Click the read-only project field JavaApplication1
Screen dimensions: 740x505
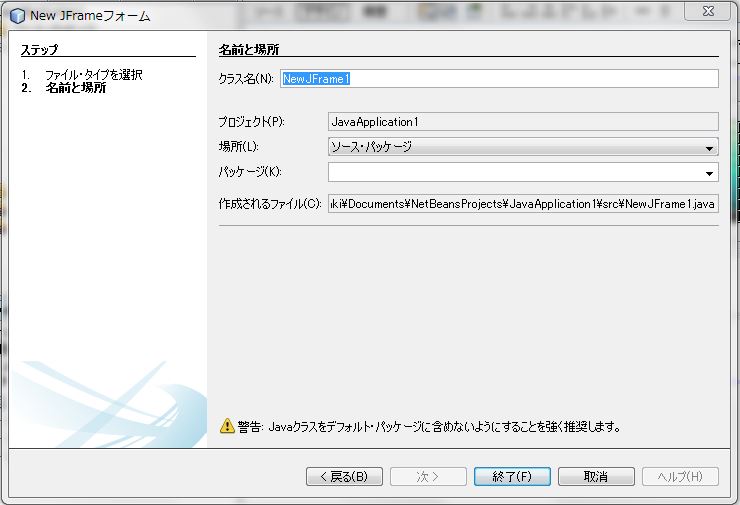click(x=522, y=122)
